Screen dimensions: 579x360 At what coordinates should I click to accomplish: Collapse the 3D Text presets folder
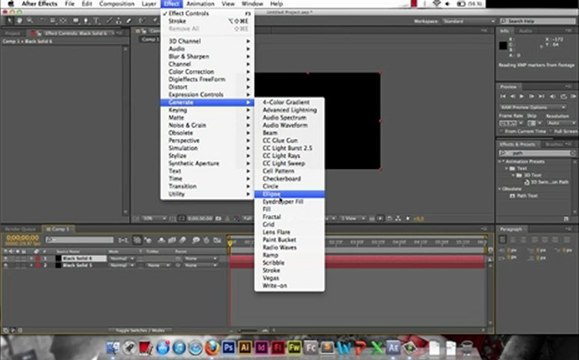click(513, 175)
